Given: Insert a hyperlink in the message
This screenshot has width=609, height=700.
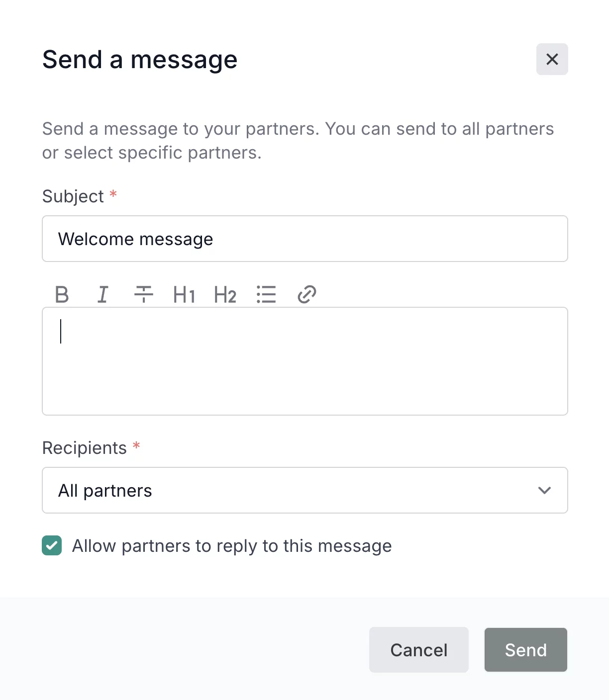Looking at the screenshot, I should 307,294.
